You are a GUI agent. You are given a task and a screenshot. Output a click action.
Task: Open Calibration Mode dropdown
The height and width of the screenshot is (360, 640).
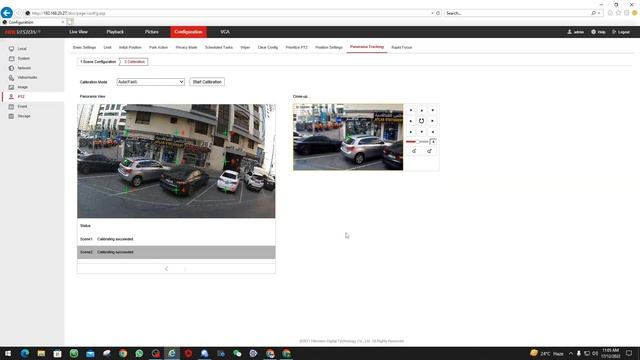coord(151,82)
